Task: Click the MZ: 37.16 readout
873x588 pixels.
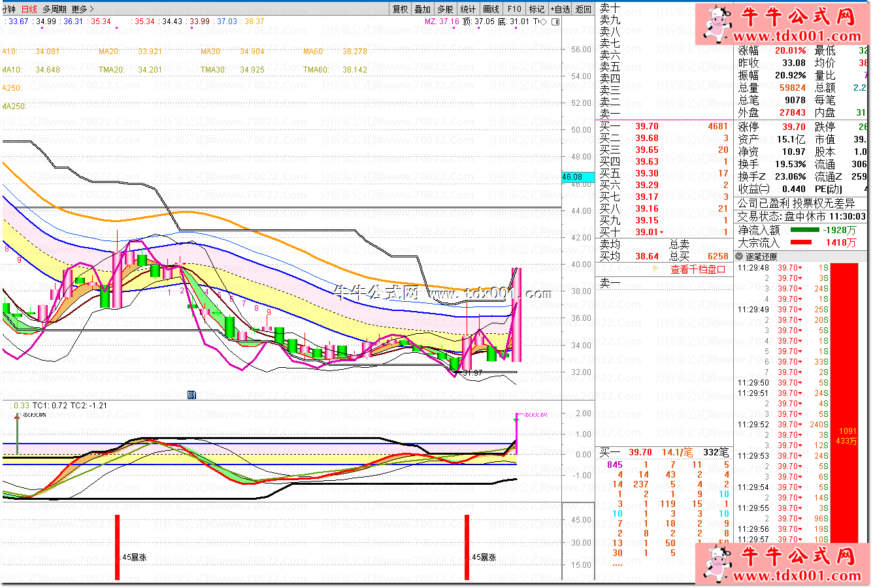Action: click(x=442, y=22)
